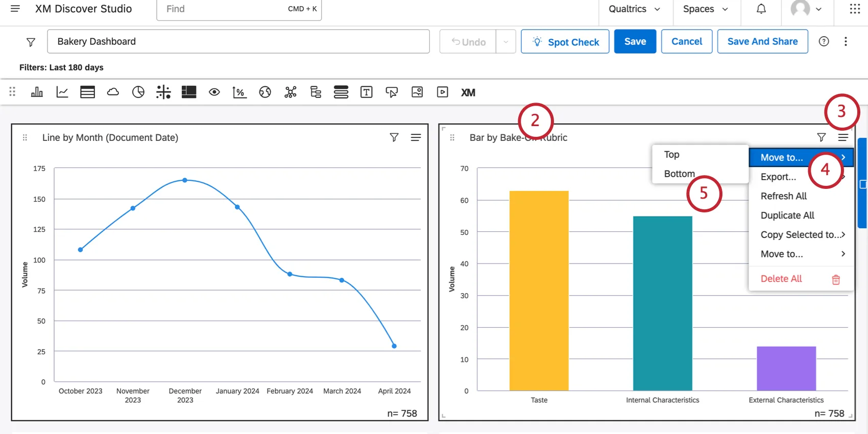Expand the Undo dropdown arrow
This screenshot has width=868, height=434.
coord(505,42)
